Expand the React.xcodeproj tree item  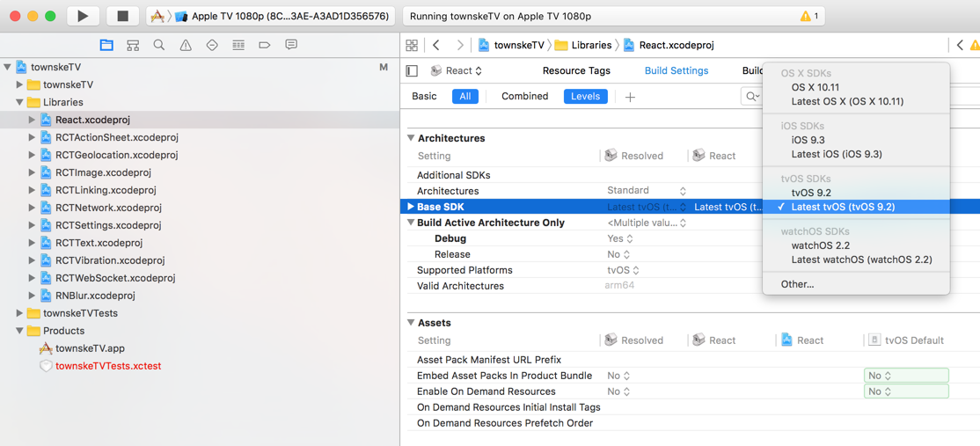point(32,120)
